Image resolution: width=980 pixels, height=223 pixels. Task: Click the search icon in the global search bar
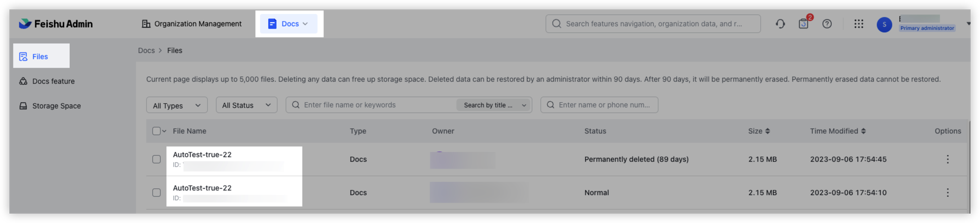pos(556,24)
